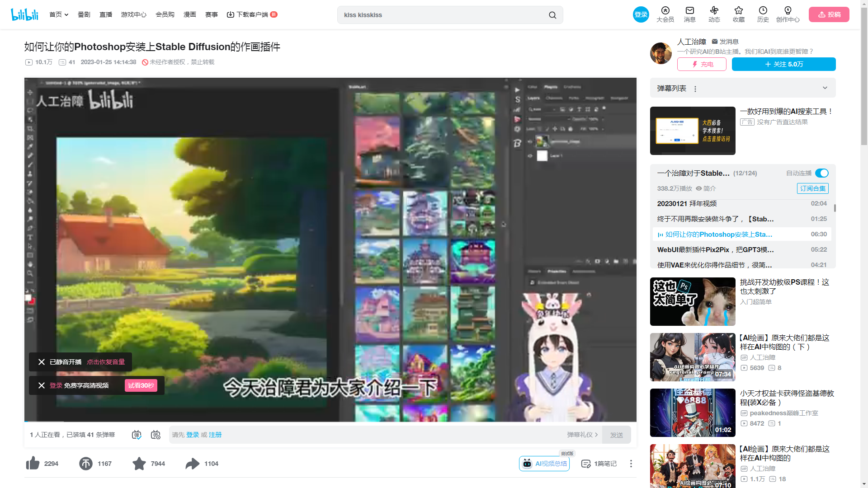Open the 首页 dropdown menu
Viewport: 868px width, 488px height.
[x=59, y=14]
